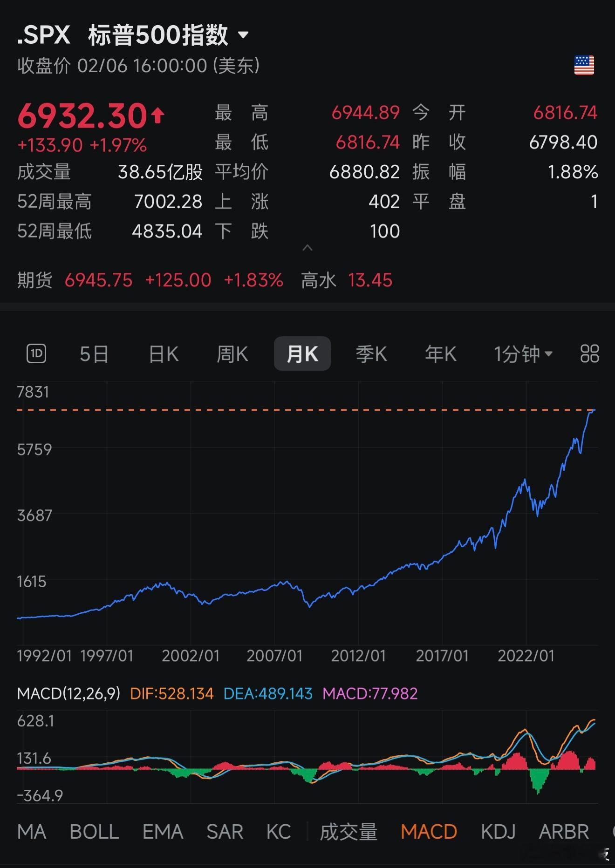Image resolution: width=615 pixels, height=868 pixels.
Task: Select the 1D intraday chart icon
Action: 36,354
